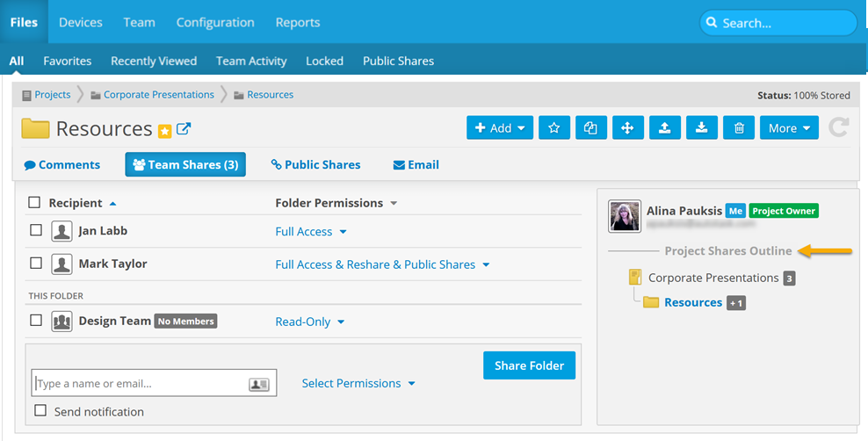868x441 pixels.
Task: Click the name or email input field
Action: click(x=141, y=384)
